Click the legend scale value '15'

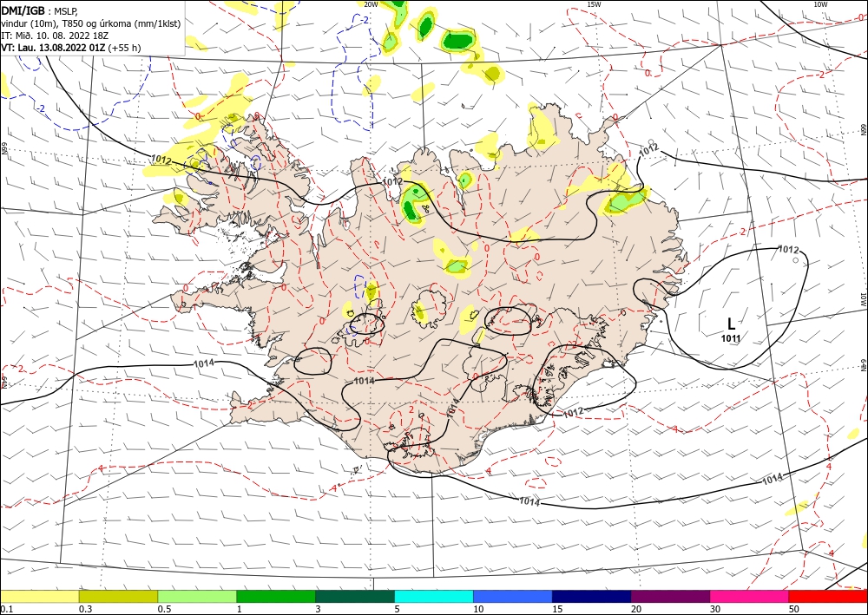click(557, 609)
